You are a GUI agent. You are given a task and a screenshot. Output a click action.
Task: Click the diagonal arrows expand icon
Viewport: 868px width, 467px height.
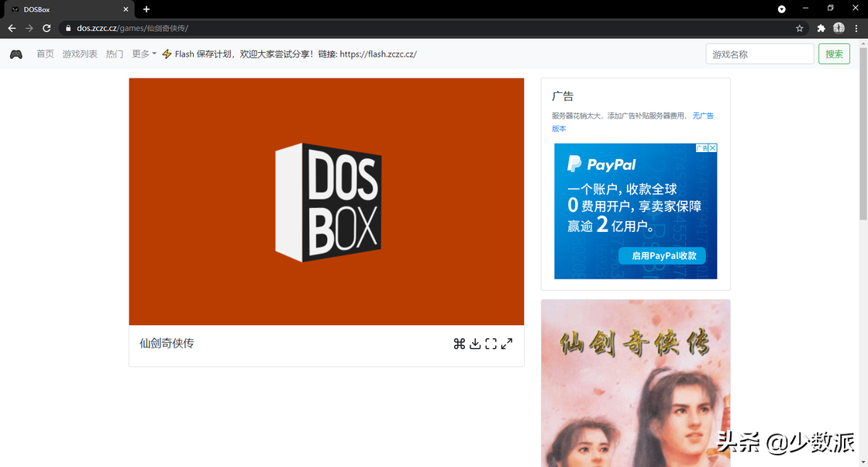tap(507, 344)
